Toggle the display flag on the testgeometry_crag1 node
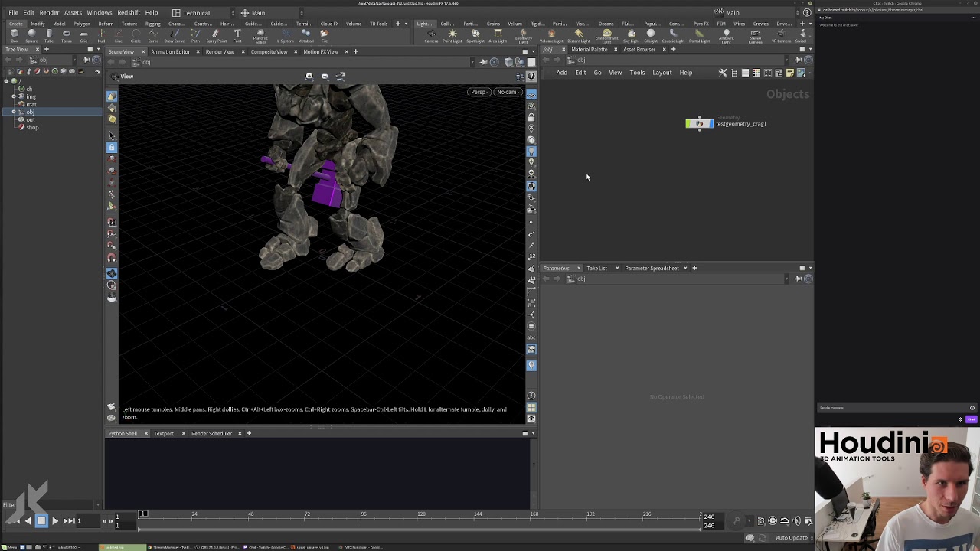The height and width of the screenshot is (551, 980). pos(710,124)
